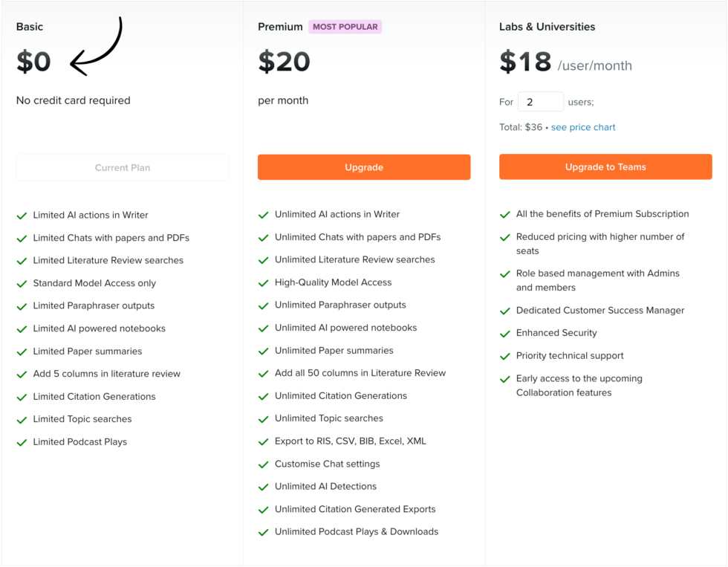This screenshot has height=567, width=728.
Task: Select the Current Plan button
Action: 122,167
